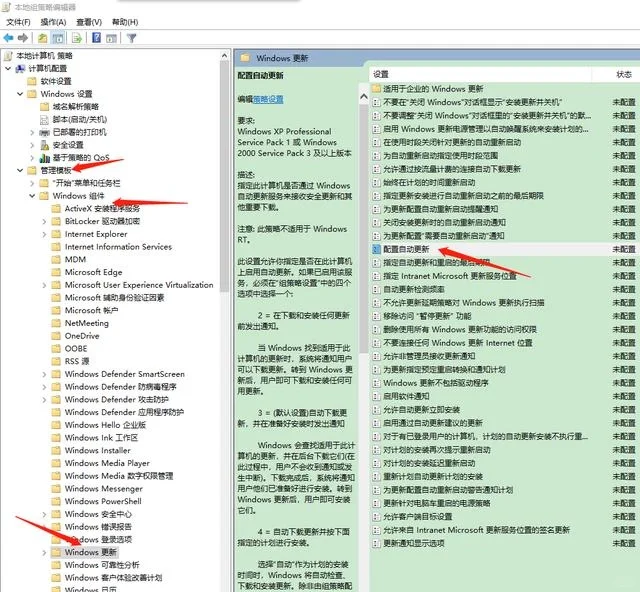Open the 查看(V) menu

(89, 22)
